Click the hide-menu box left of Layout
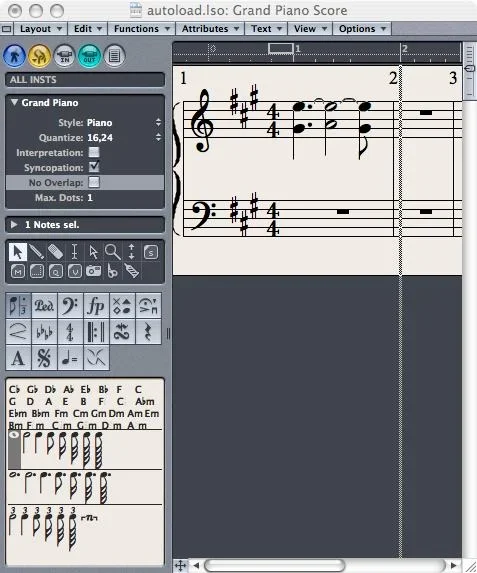 point(7,29)
